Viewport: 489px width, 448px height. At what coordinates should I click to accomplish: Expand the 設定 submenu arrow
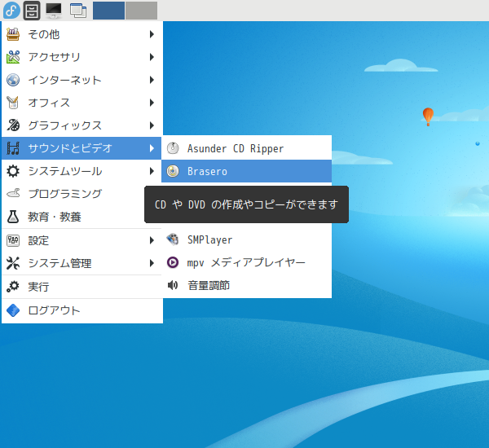[x=152, y=240]
